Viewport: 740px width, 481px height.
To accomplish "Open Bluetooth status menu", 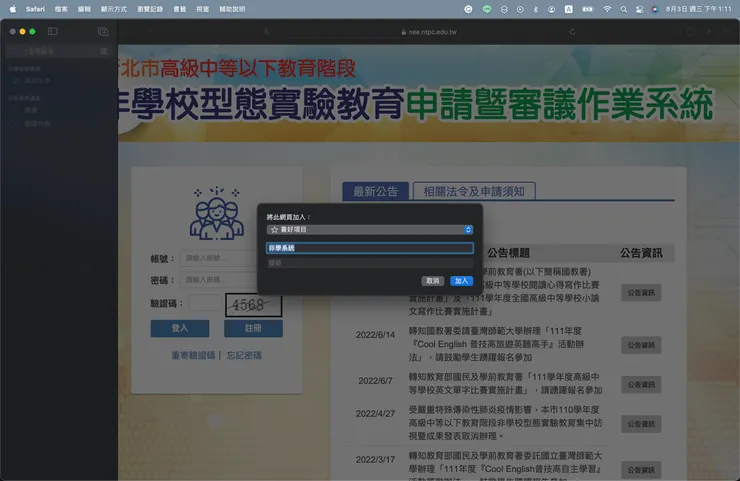I will point(536,9).
